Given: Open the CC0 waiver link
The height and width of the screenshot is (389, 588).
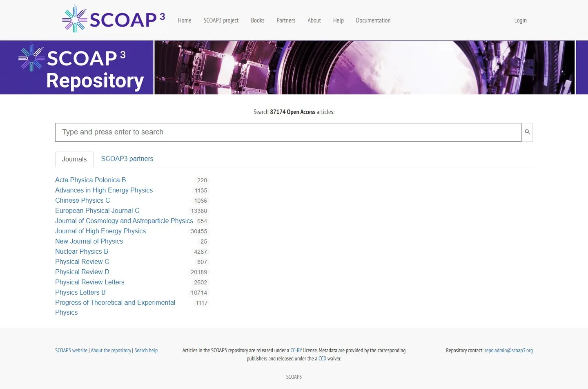Looking at the screenshot, I should click(x=322, y=359).
